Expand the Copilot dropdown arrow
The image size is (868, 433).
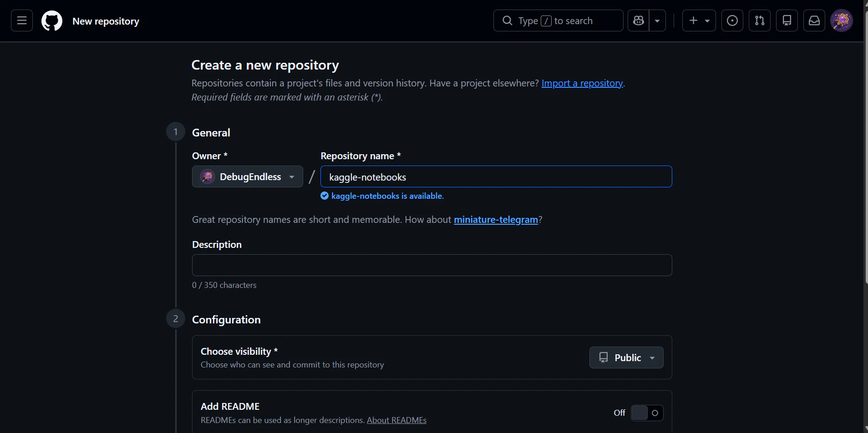point(657,20)
